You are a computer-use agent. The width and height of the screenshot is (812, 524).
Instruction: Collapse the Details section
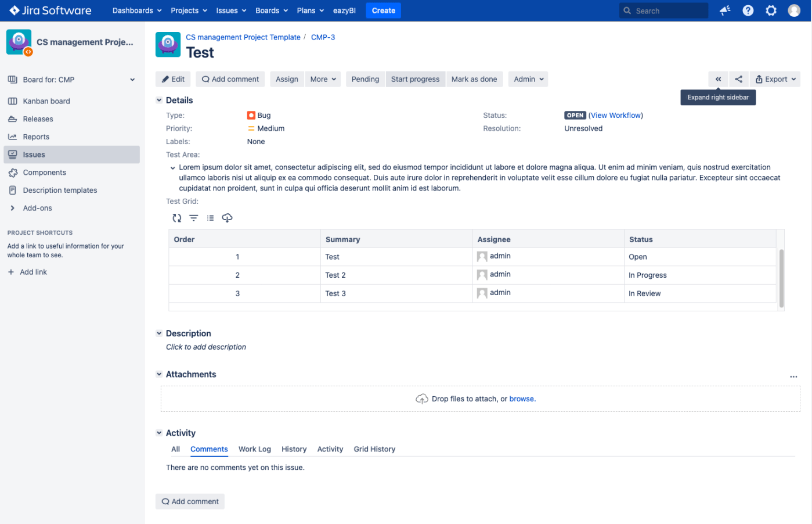point(159,100)
